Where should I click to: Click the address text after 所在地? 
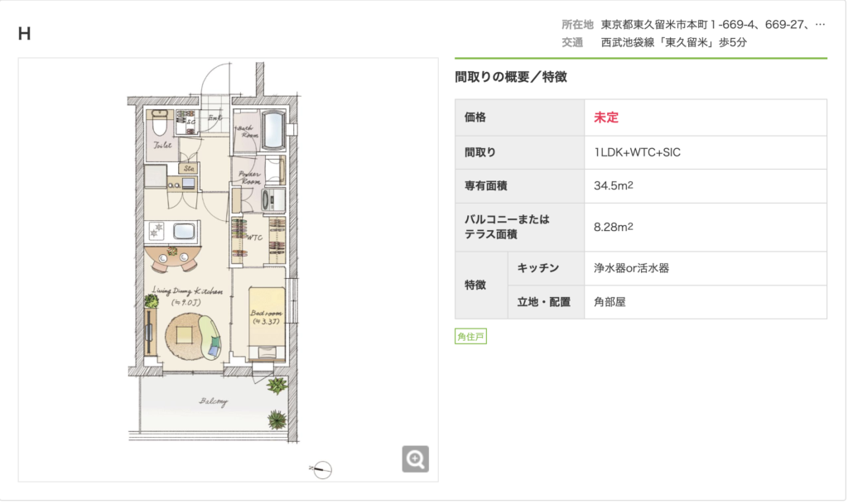point(713,25)
